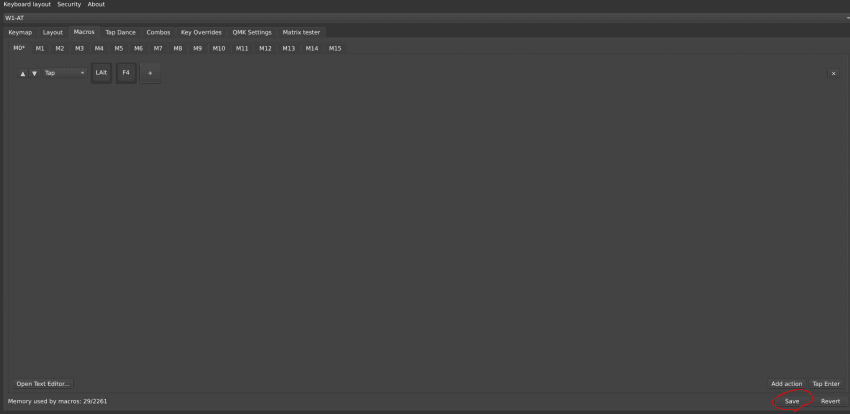
Task: Switch to the Matrix tester tab
Action: [301, 33]
